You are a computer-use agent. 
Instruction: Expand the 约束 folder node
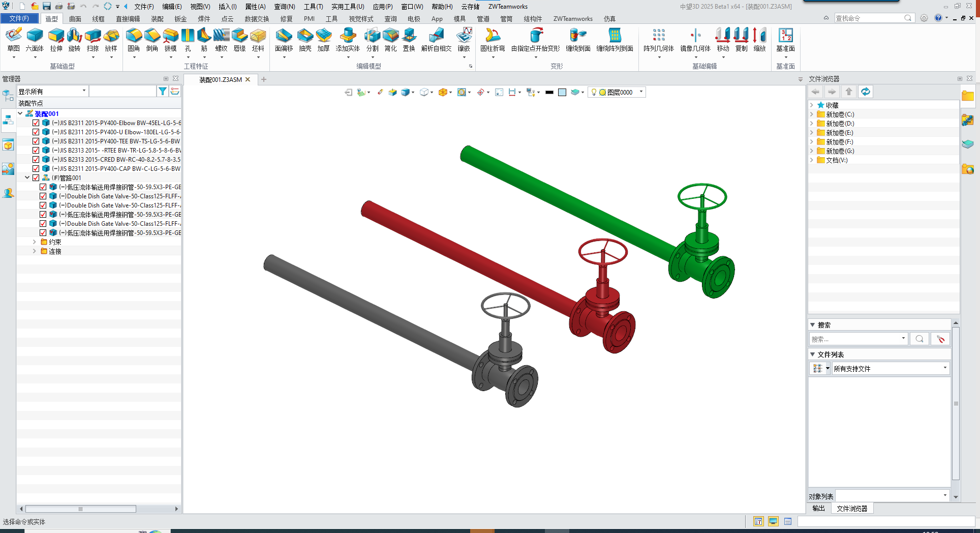(x=34, y=242)
